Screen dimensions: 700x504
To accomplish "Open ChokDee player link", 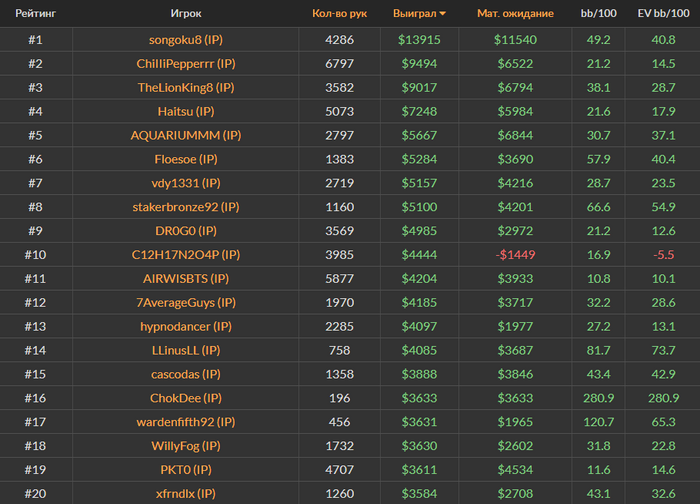I will click(x=185, y=398).
